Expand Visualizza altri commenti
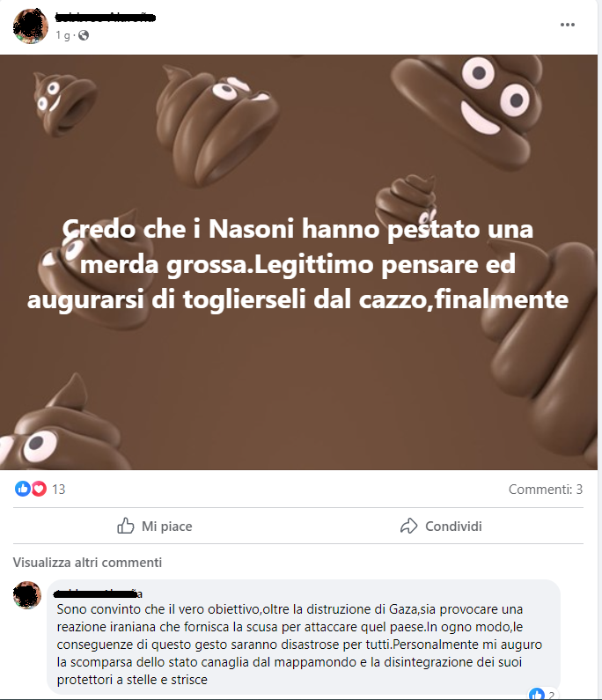 (x=87, y=563)
